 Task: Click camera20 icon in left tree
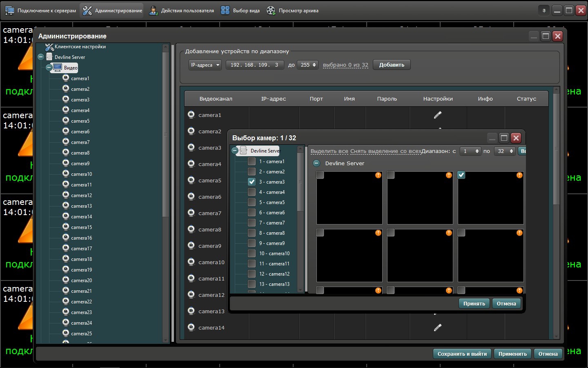[66, 280]
